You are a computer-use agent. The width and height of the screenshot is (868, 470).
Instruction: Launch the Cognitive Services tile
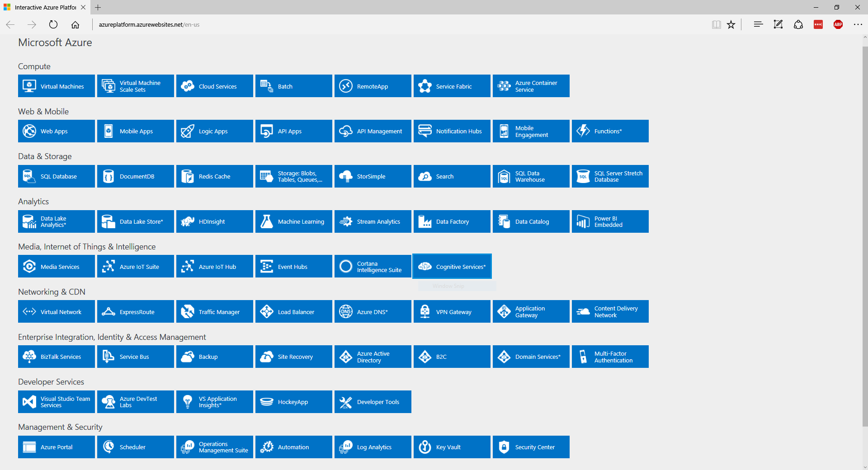pos(452,266)
